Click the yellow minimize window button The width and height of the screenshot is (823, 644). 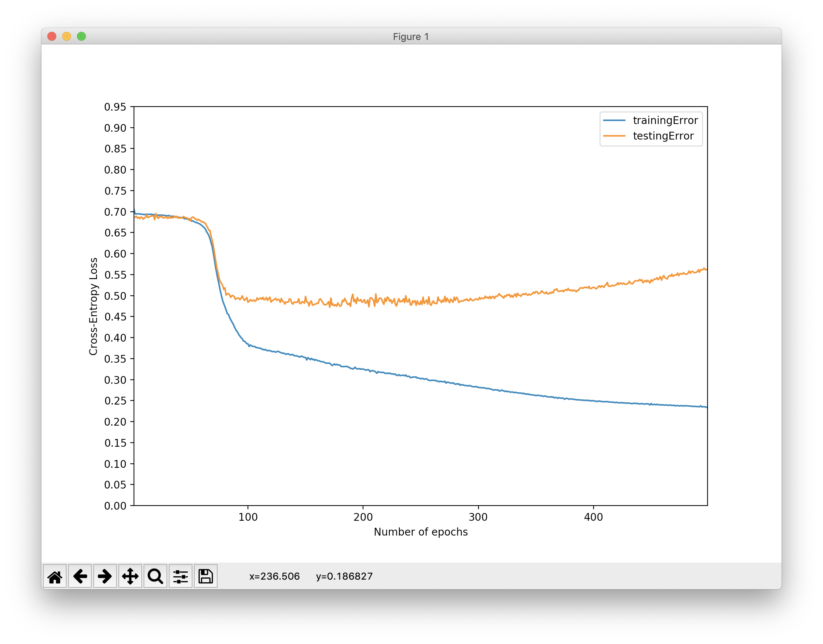(x=67, y=36)
